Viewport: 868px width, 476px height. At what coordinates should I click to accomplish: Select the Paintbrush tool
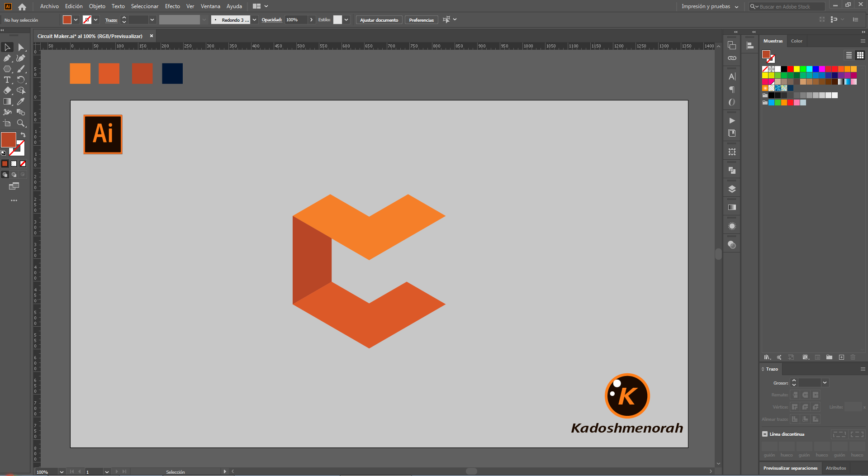(x=21, y=69)
